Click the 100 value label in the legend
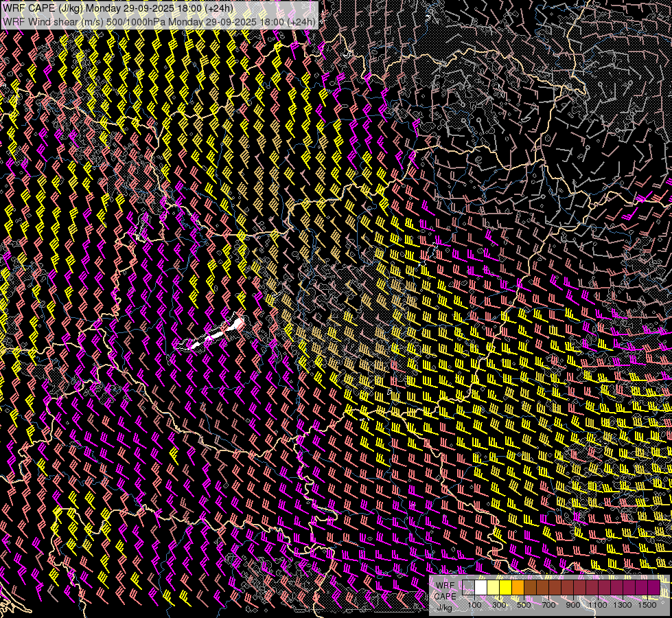This screenshot has height=618, width=672. point(474,605)
